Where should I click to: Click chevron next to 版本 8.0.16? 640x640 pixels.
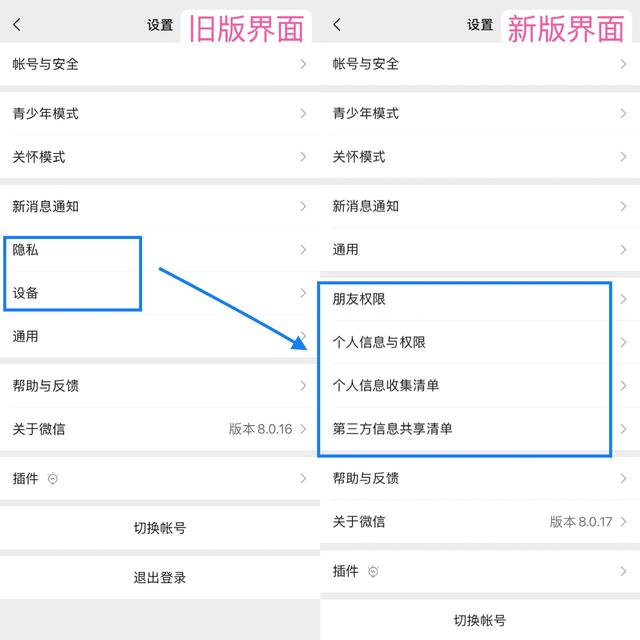tap(303, 429)
